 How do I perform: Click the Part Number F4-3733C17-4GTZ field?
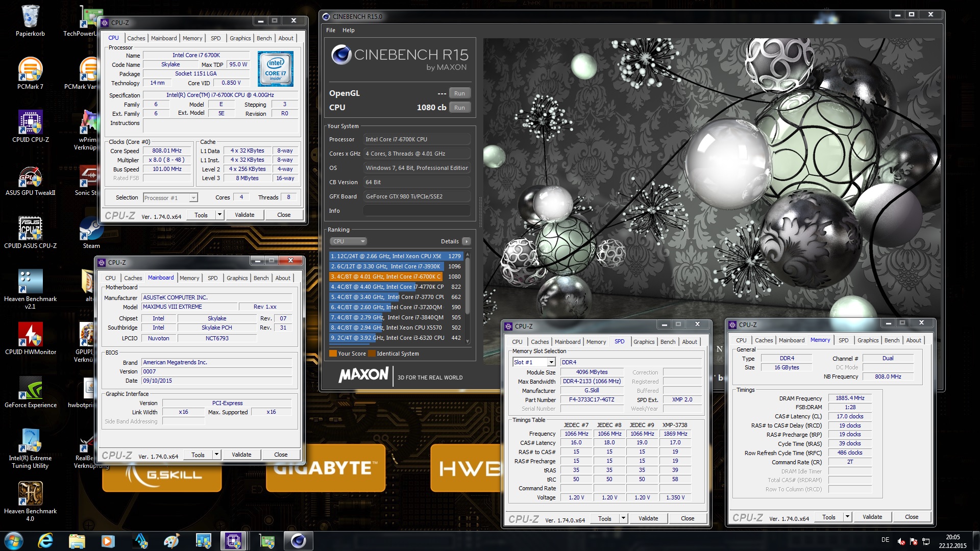tap(592, 400)
